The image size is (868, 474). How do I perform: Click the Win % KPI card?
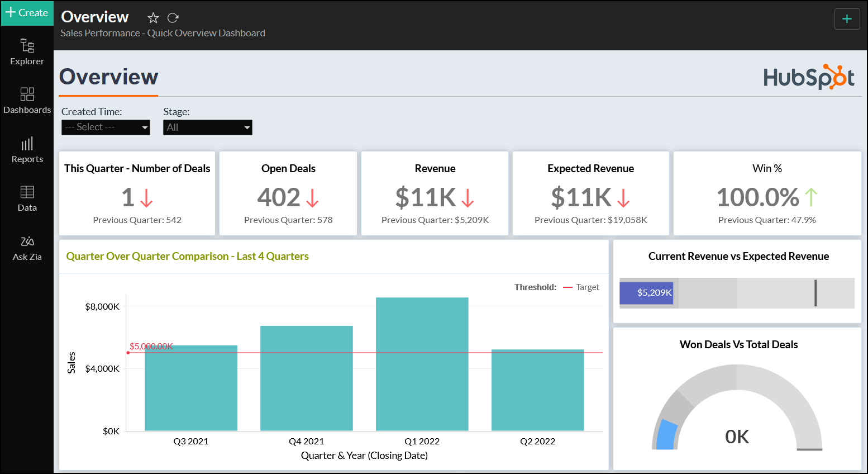coord(767,193)
